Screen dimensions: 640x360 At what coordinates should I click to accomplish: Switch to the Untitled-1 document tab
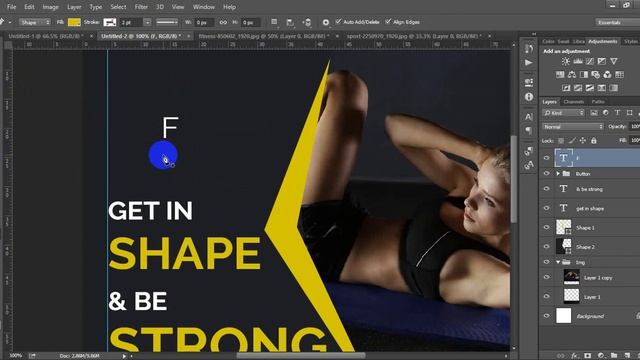click(46, 36)
